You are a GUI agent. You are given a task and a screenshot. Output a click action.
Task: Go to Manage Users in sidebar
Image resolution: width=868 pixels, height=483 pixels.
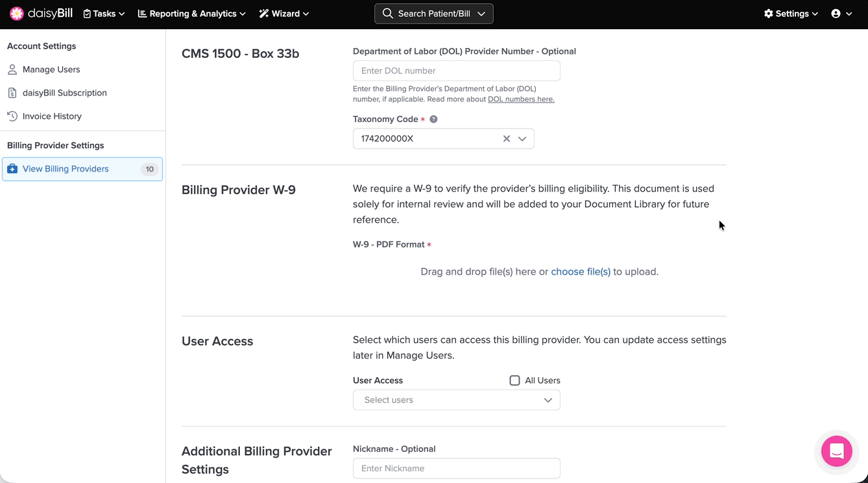51,69
